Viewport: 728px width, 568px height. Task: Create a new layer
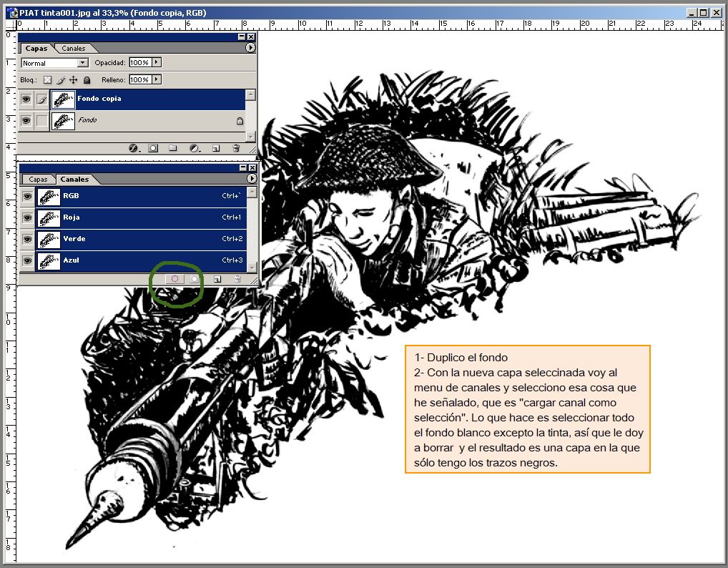click(x=216, y=148)
